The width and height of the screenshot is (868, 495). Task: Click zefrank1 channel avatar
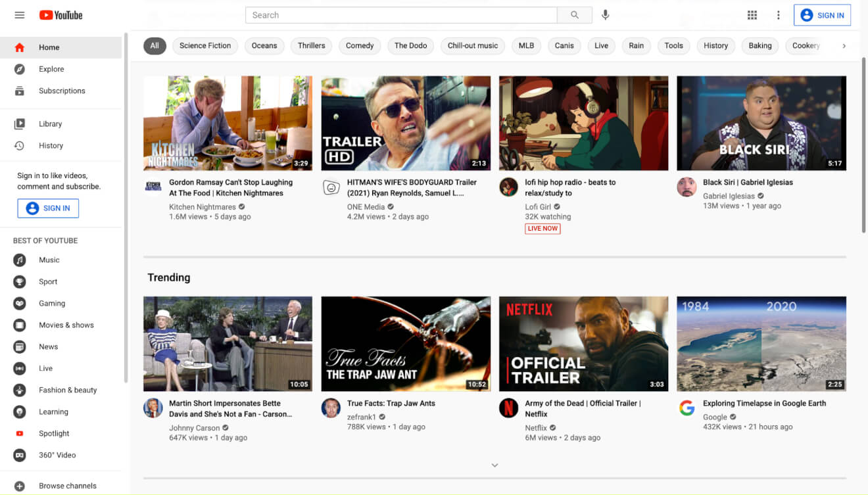(331, 408)
